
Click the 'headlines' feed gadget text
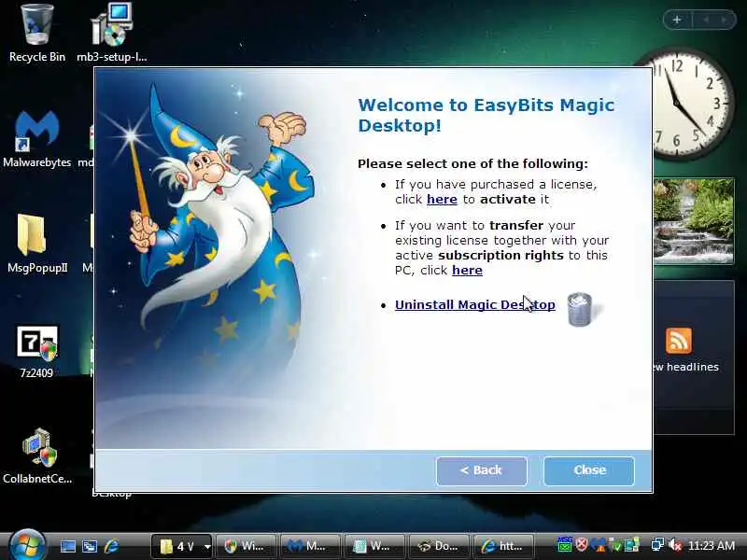point(692,367)
